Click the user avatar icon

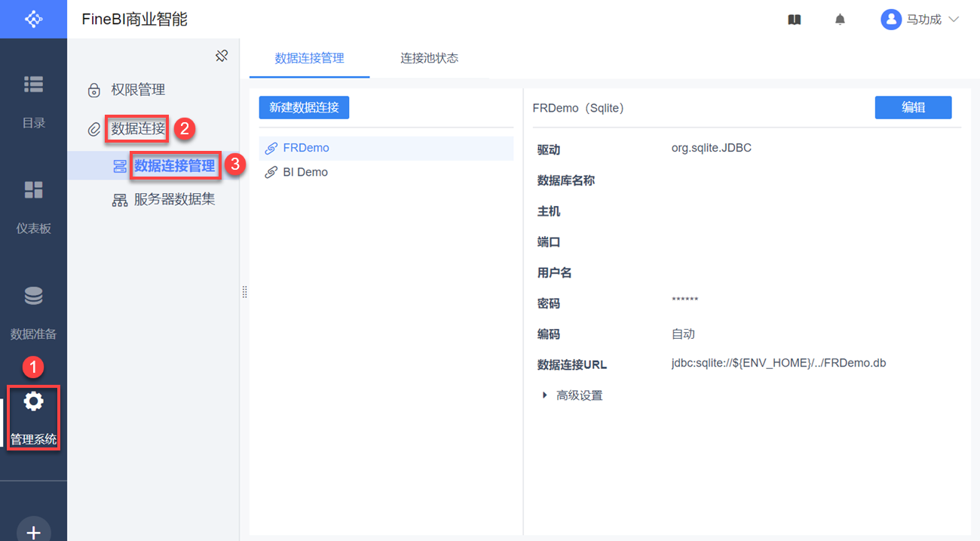(x=891, y=20)
